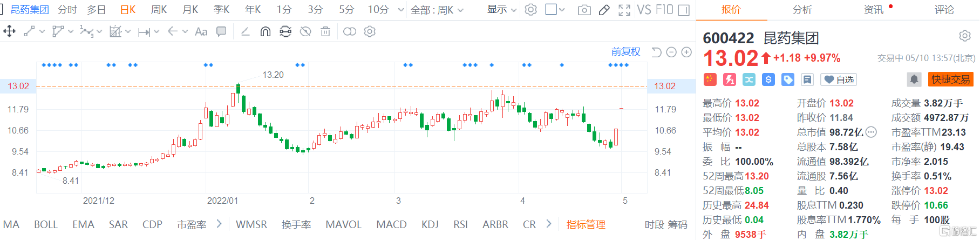Take a chart screenshot with camera icon
Screen dimensions: 980x240
point(584,10)
